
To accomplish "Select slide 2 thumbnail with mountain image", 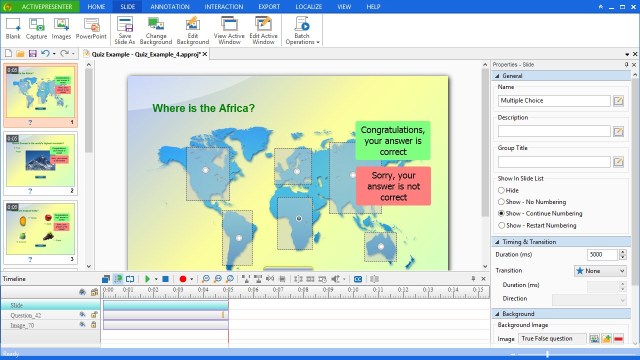I will (x=40, y=163).
